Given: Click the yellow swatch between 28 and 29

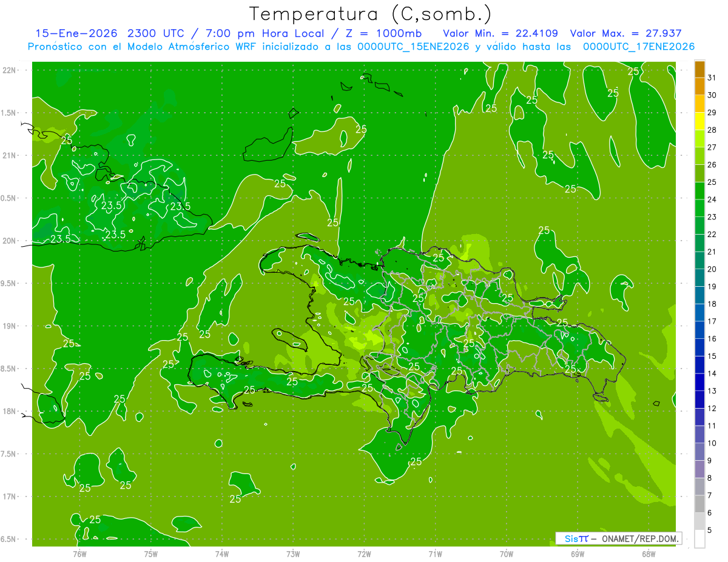Looking at the screenshot, I should tap(699, 121).
